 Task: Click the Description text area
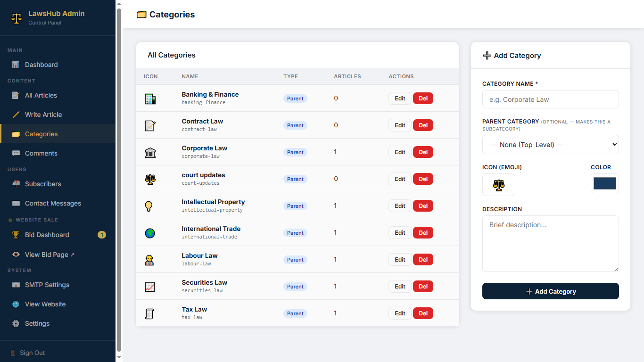click(x=550, y=243)
